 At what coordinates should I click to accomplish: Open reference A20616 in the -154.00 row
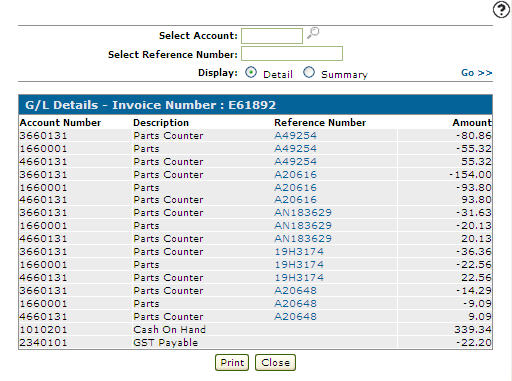(x=295, y=174)
